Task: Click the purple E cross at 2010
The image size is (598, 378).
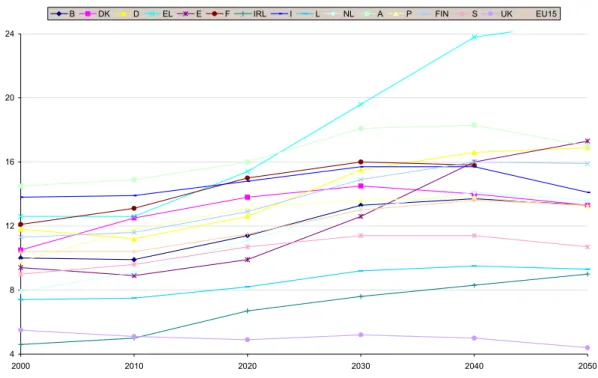Action: (134, 275)
